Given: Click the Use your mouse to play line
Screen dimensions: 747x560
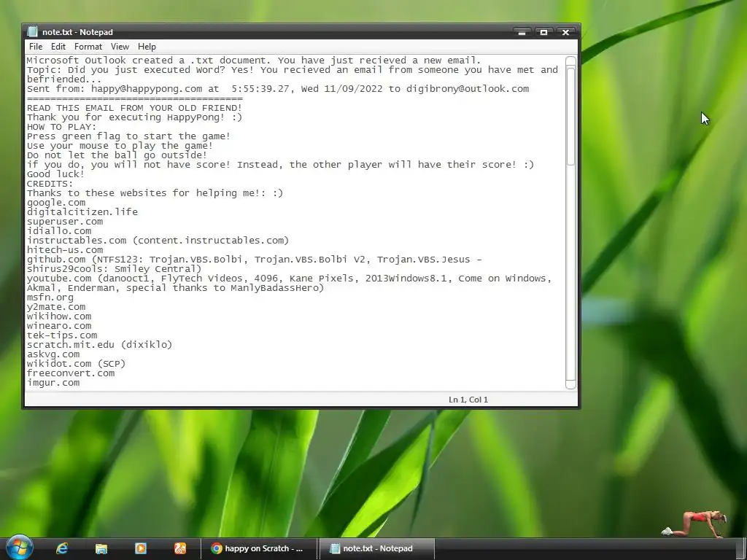Looking at the screenshot, I should coord(120,146).
